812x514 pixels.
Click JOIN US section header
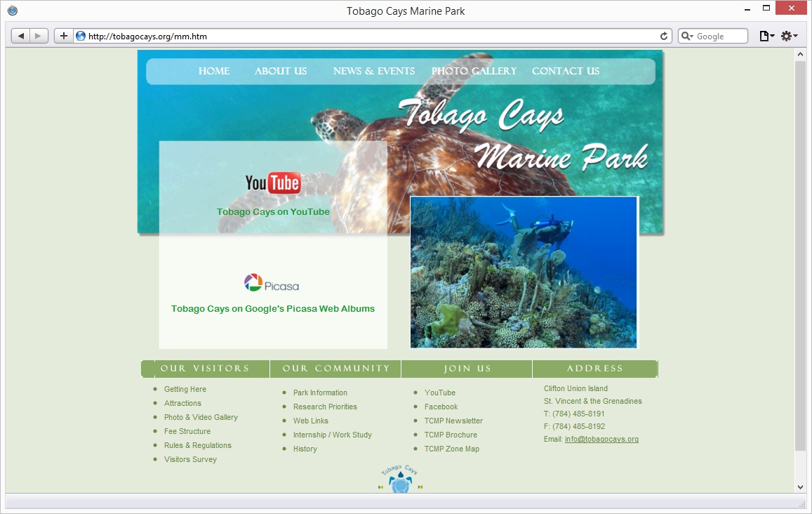(x=467, y=369)
